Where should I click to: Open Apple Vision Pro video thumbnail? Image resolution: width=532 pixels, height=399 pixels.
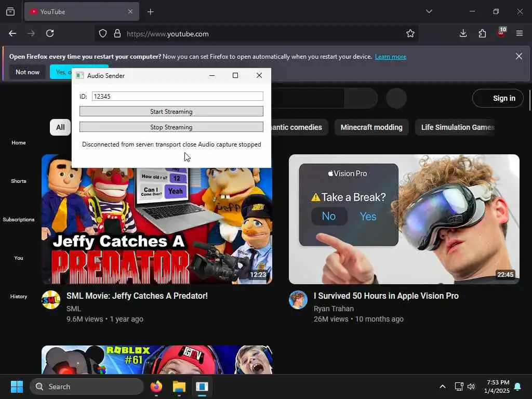point(404,219)
